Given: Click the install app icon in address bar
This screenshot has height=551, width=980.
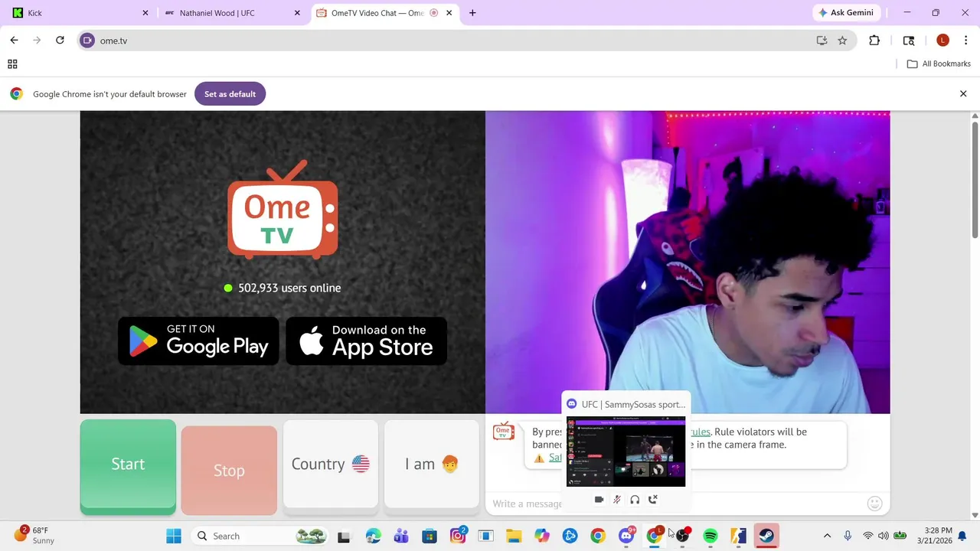Looking at the screenshot, I should click(x=822, y=41).
